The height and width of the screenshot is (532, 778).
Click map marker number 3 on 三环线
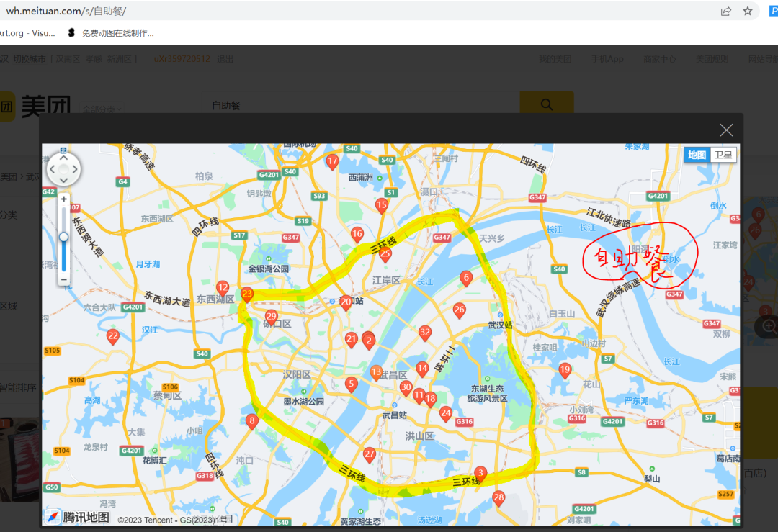pyautogui.click(x=480, y=474)
